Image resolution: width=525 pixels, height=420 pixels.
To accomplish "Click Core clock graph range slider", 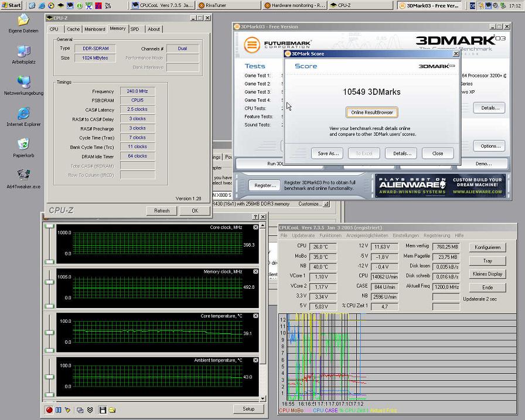I will 50,244.
